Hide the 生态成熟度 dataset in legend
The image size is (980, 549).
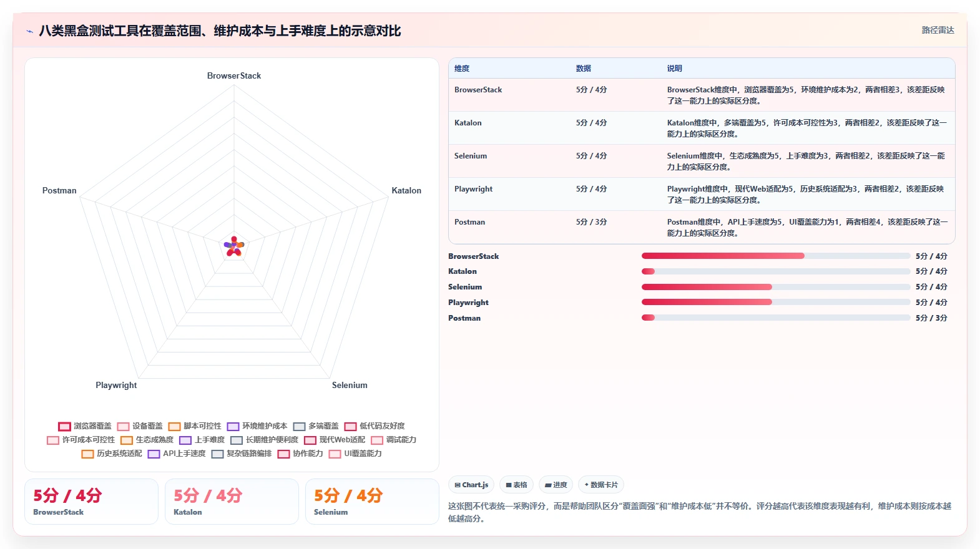point(147,440)
